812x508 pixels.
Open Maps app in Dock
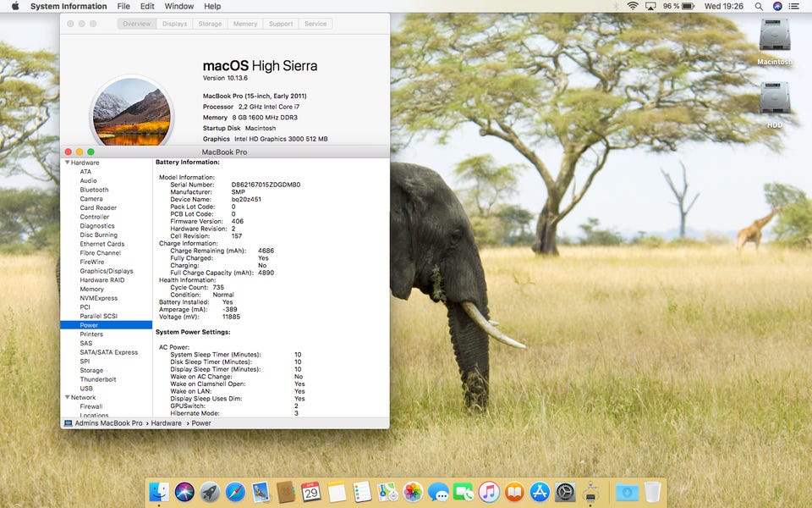(x=387, y=491)
